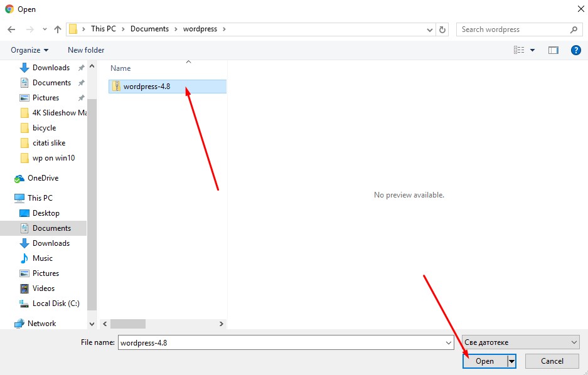Image resolution: width=588 pixels, height=375 pixels.
Task: Select 'wordpress' in the address breadcrumb
Action: point(200,29)
